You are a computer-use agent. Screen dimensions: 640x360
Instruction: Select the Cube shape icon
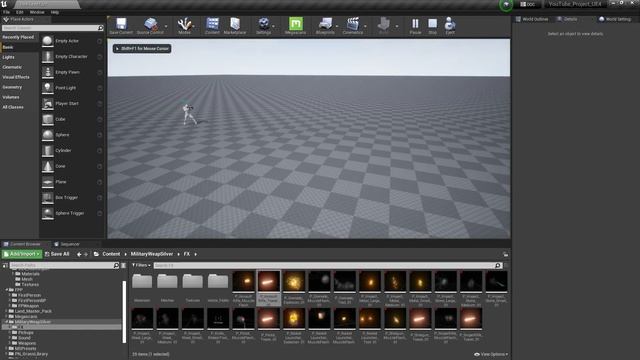coord(48,119)
